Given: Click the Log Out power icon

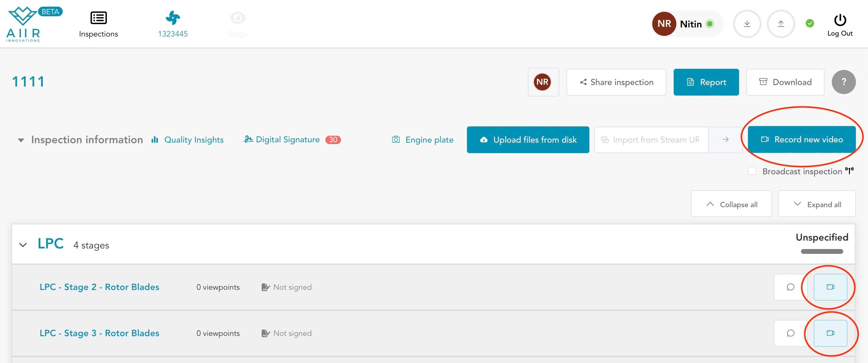Looking at the screenshot, I should [840, 20].
